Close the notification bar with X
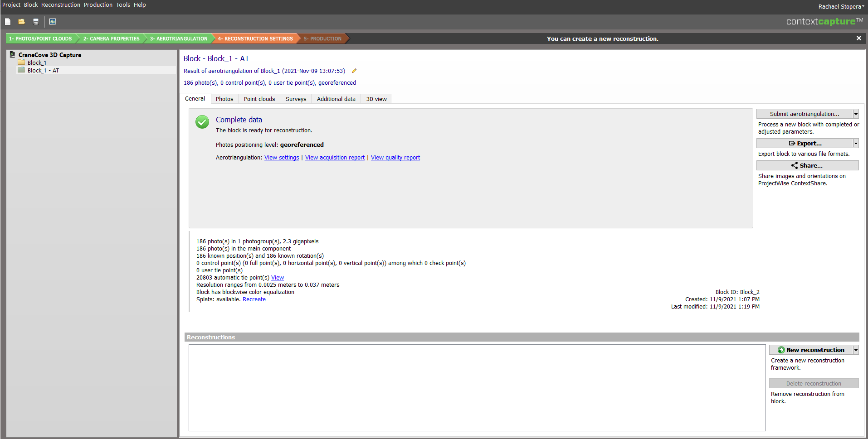The width and height of the screenshot is (868, 439). coord(858,38)
